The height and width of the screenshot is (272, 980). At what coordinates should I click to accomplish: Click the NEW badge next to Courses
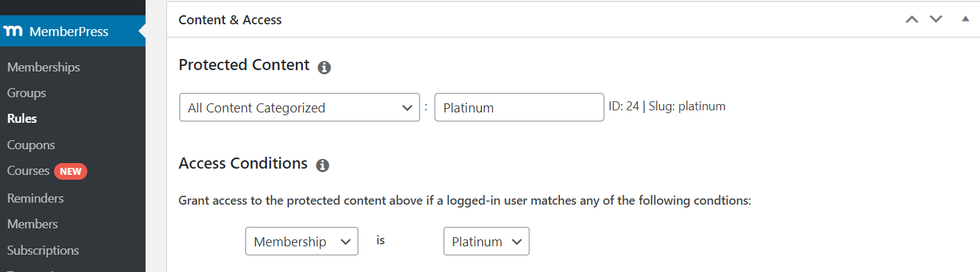[71, 171]
